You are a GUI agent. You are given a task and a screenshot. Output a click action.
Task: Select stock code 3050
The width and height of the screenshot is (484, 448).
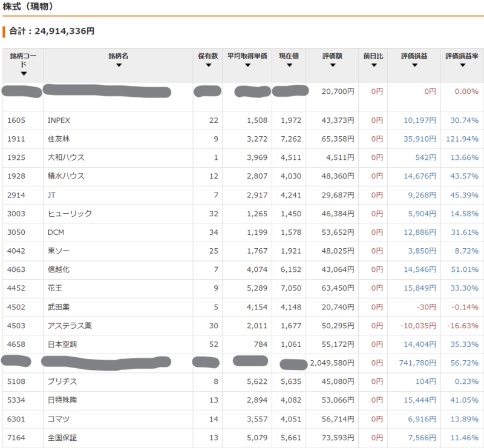[16, 232]
